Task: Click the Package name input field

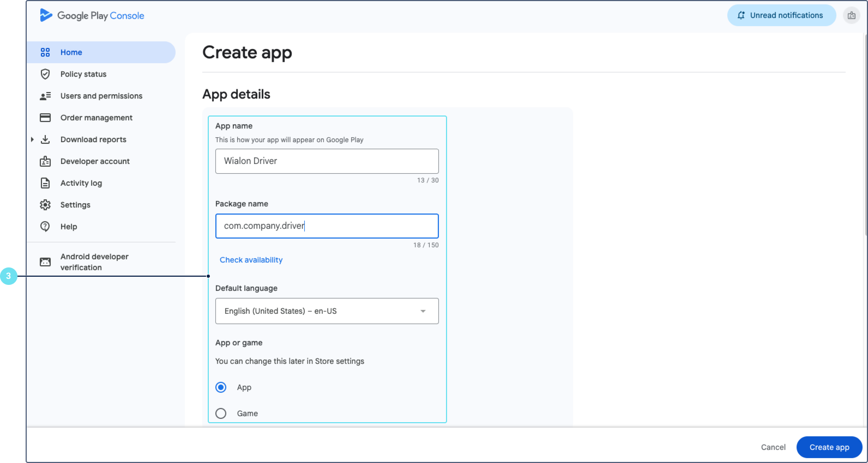Action: pyautogui.click(x=327, y=226)
